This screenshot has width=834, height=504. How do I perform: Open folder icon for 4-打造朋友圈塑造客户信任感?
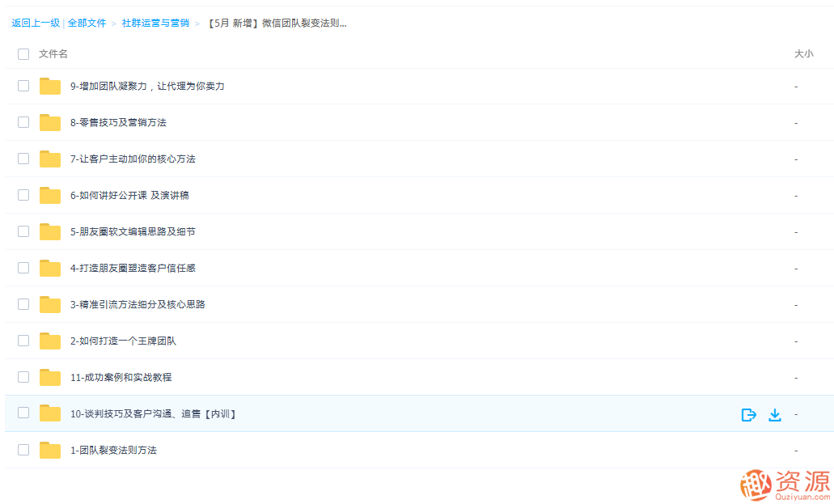coord(50,268)
